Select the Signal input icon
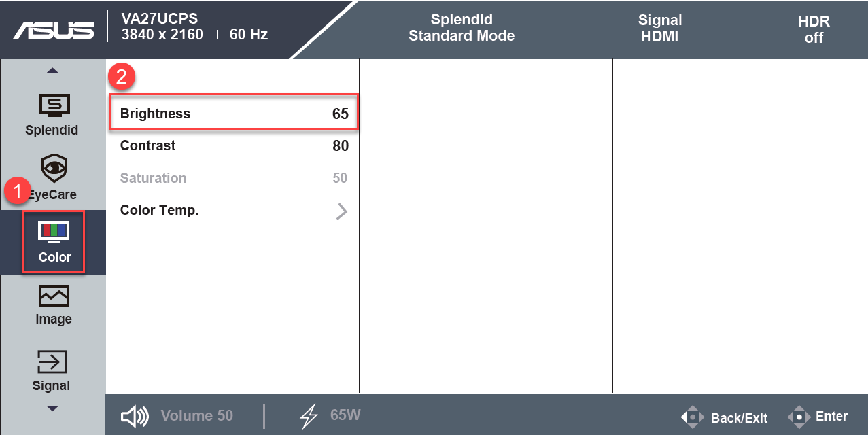The width and height of the screenshot is (868, 435). coord(52,362)
